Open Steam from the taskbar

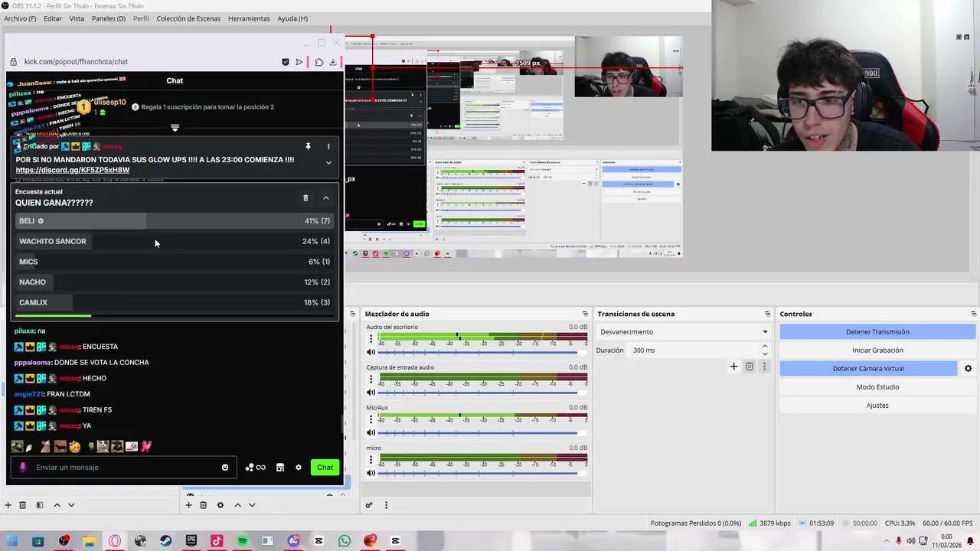click(x=165, y=541)
